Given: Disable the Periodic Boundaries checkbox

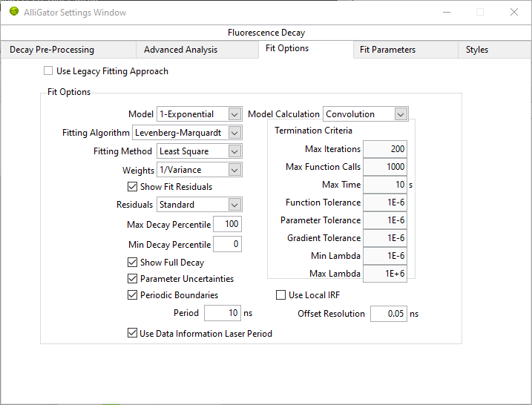Looking at the screenshot, I should tap(132, 294).
